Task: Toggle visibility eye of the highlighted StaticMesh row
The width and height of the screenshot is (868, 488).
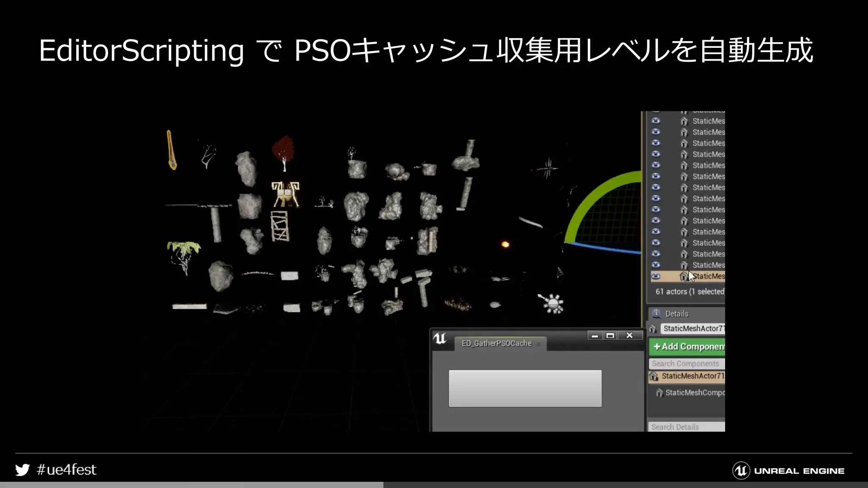Action: tap(656, 276)
